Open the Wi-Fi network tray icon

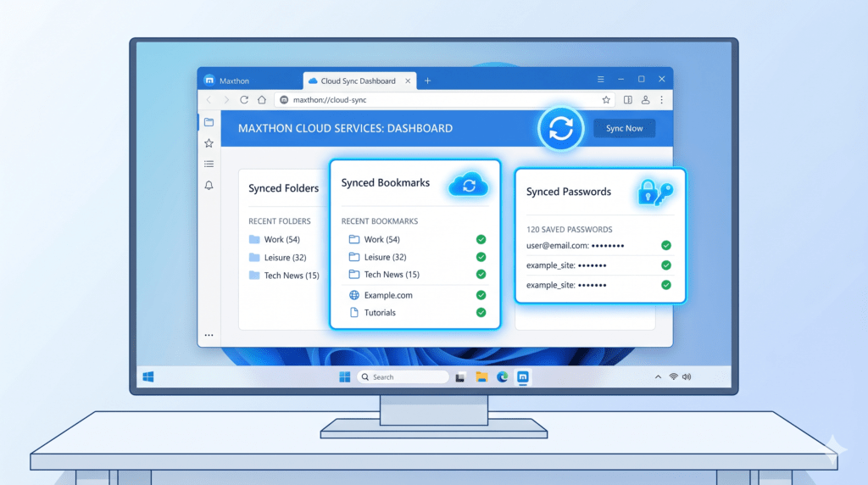[x=673, y=377]
